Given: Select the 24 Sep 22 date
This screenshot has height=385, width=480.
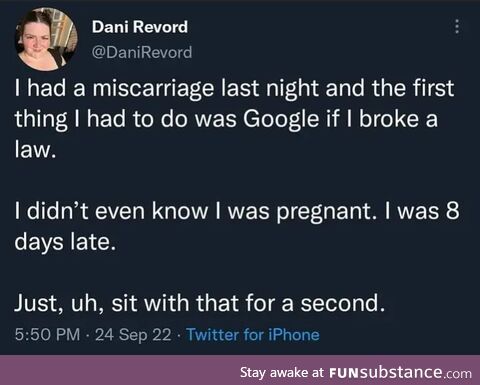Looking at the screenshot, I should coord(133,334).
